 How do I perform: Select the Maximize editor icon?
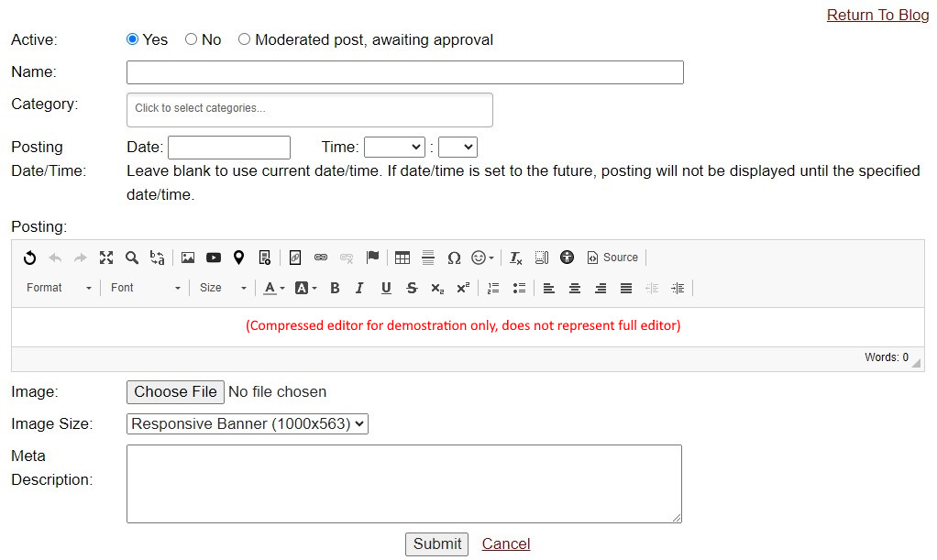tap(106, 258)
